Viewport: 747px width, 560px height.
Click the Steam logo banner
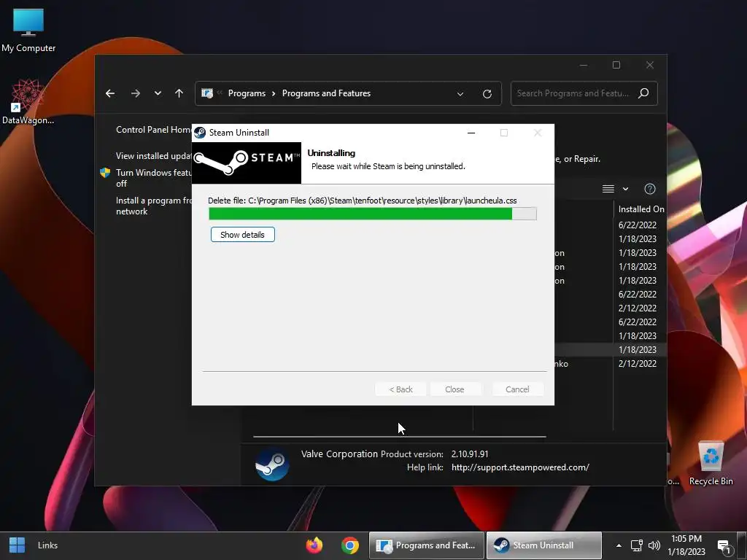tap(247, 163)
